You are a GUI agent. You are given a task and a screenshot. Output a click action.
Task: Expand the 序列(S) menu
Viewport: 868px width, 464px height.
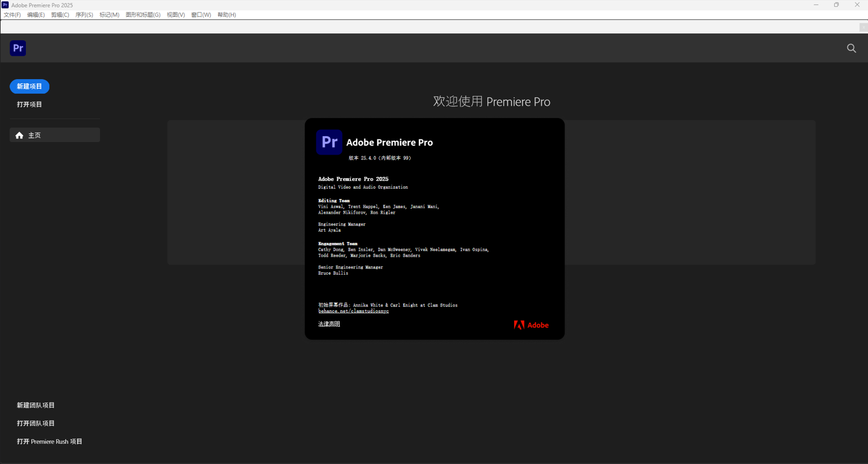tap(84, 15)
